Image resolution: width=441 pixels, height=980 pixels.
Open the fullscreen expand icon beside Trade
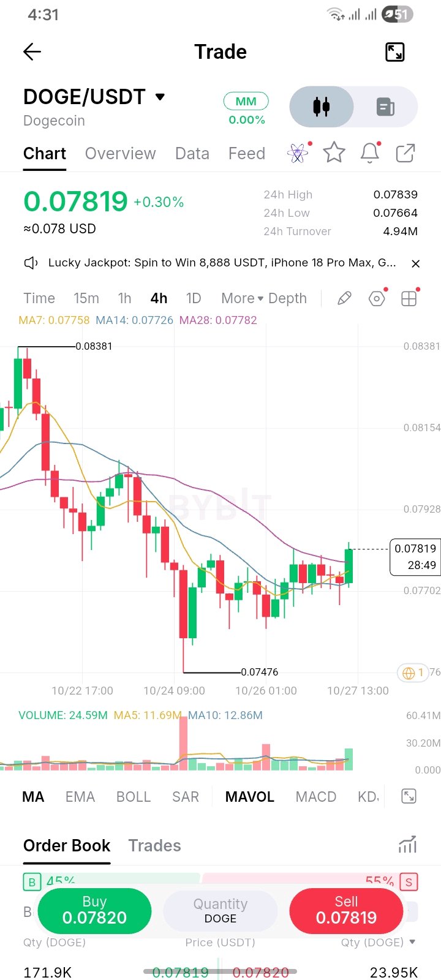point(395,52)
